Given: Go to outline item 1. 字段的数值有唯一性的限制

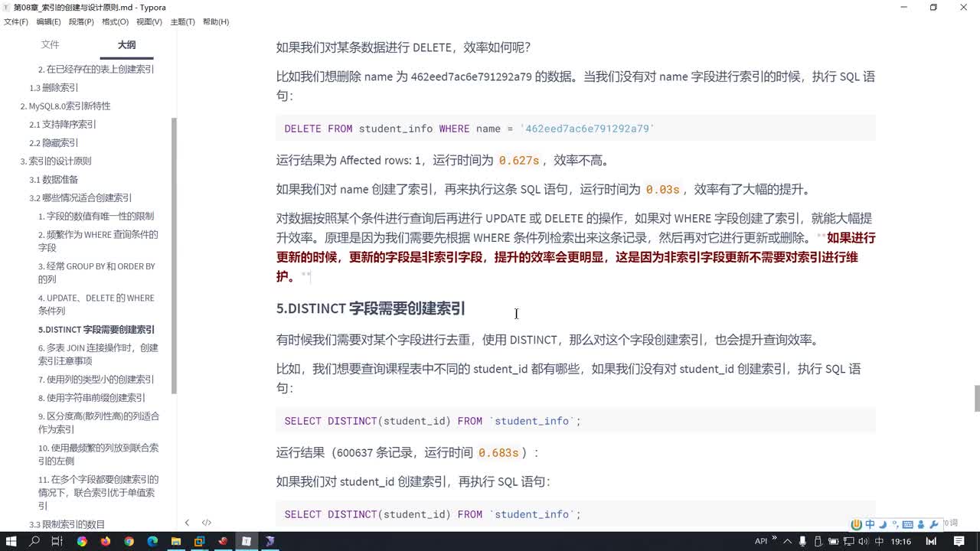Looking at the screenshot, I should point(96,216).
